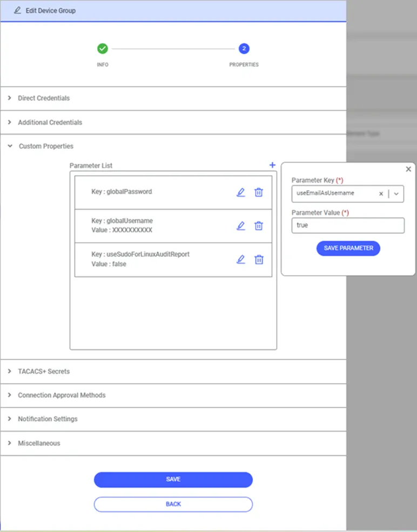Add a new parameter with plus icon
The width and height of the screenshot is (417, 532).
click(x=272, y=165)
